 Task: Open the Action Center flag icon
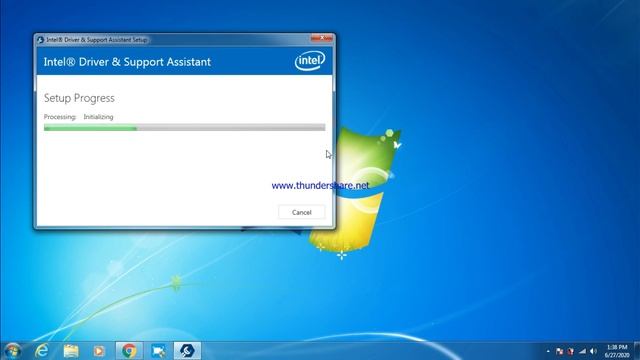pyautogui.click(x=560, y=351)
